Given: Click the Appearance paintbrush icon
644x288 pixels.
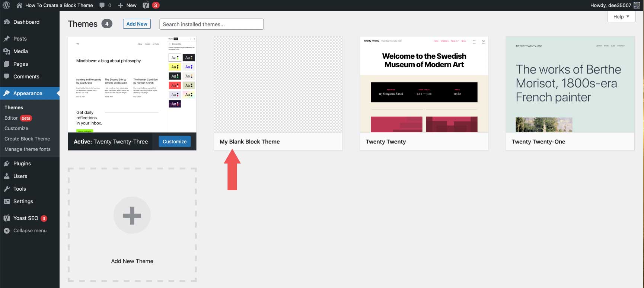Looking at the screenshot, I should [x=7, y=93].
